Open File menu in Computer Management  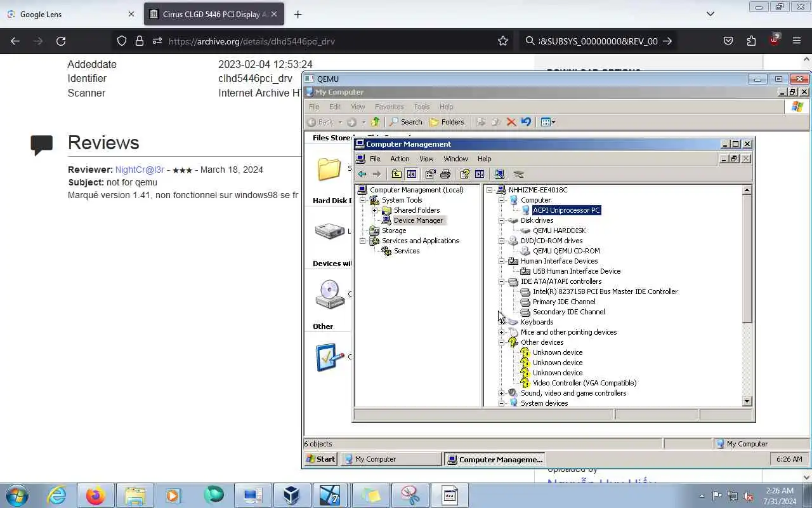375,159
